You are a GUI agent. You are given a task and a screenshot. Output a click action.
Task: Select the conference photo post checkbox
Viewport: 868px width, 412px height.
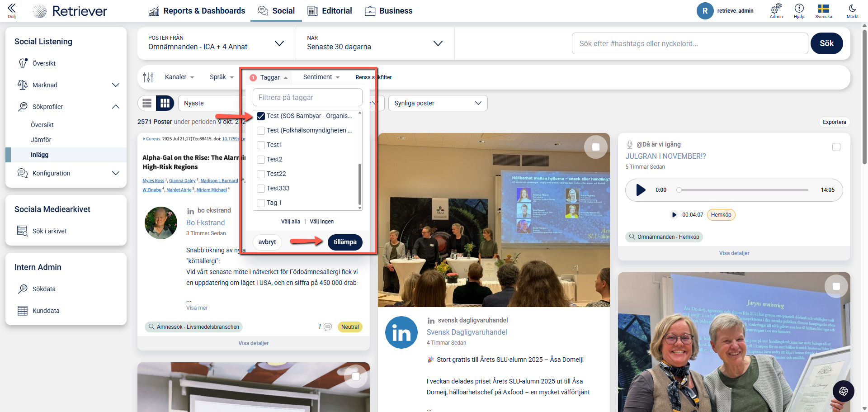(x=596, y=147)
